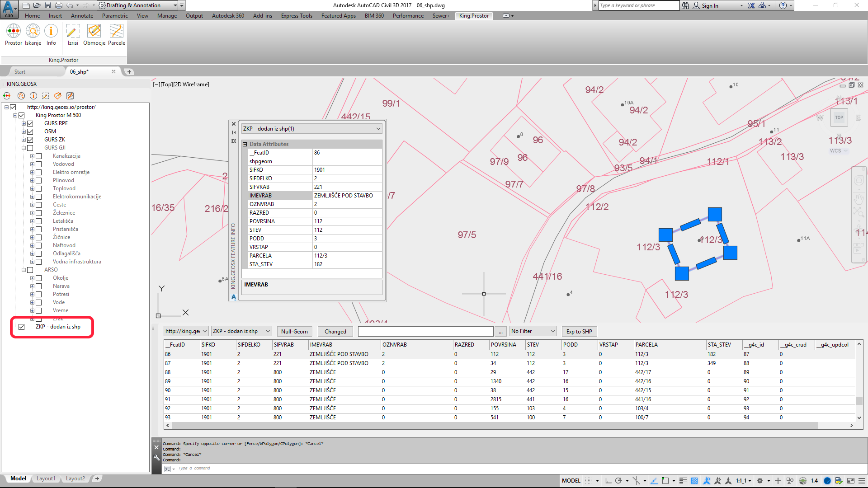The image size is (868, 488).
Task: Enable the Kanalizacija layer
Action: [39, 156]
